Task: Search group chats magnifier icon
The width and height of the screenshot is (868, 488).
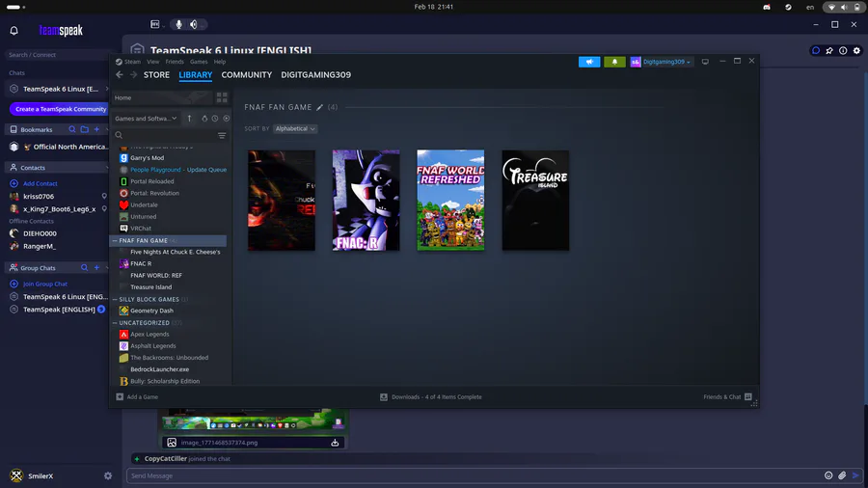Action: (x=84, y=268)
